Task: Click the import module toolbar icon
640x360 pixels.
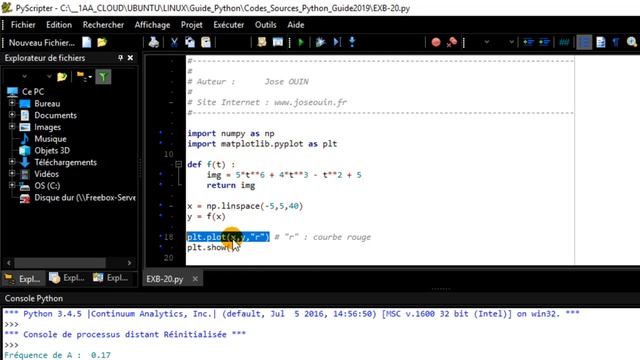Action: [x=278, y=42]
